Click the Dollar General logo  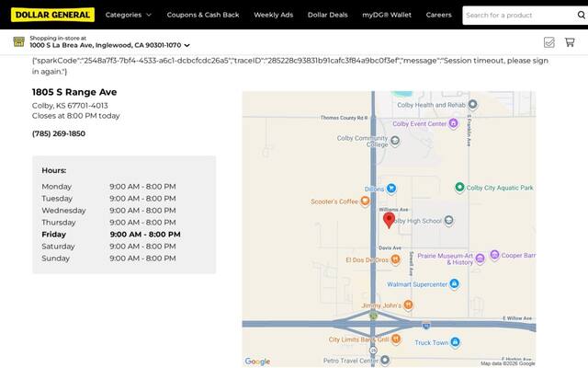(52, 15)
